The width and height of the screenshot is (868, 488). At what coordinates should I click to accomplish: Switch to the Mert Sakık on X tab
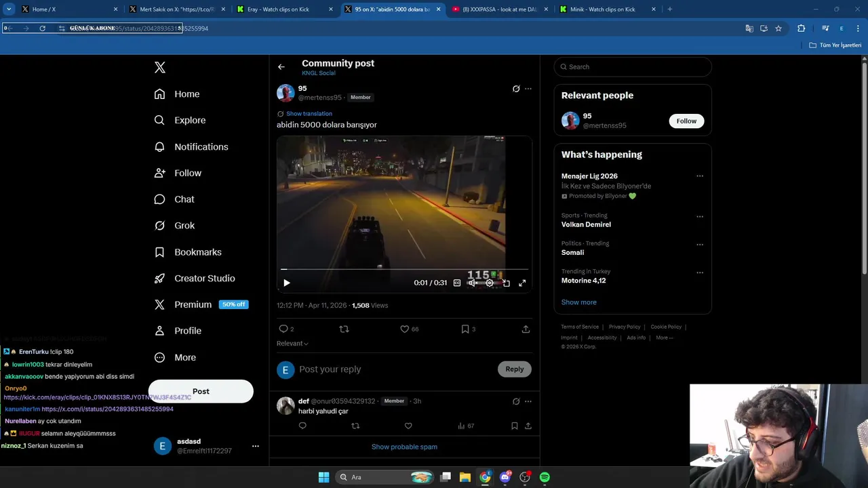point(176,9)
